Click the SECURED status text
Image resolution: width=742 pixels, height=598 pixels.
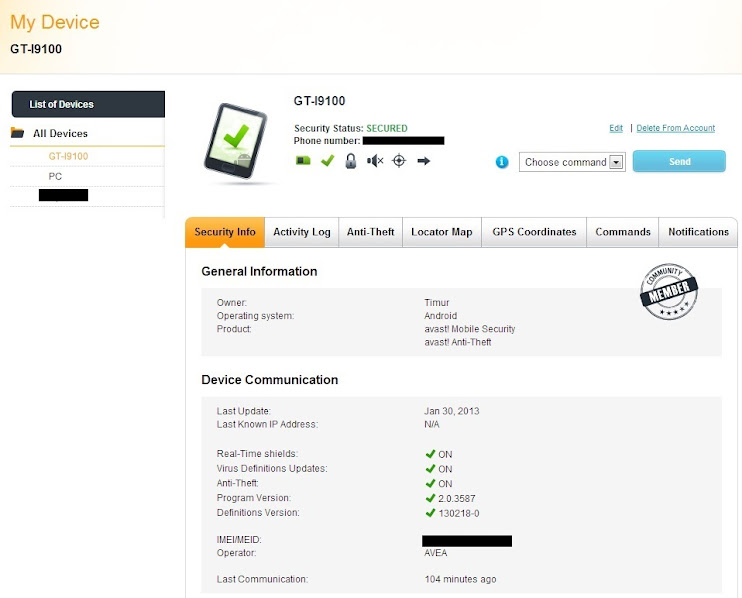point(387,128)
